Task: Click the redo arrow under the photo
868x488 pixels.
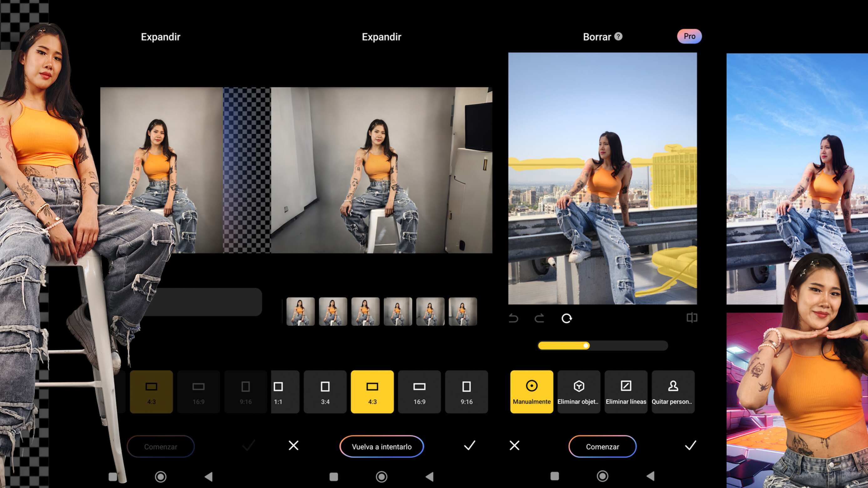Action: click(540, 318)
